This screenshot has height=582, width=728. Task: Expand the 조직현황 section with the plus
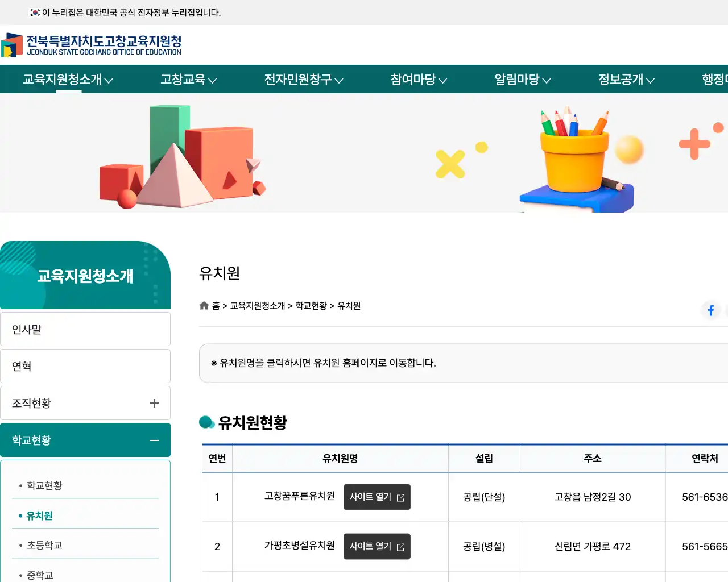tap(154, 403)
